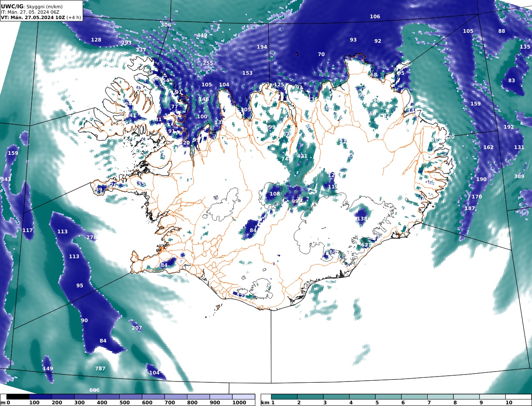This screenshot has height=406, width=532.
Task: Click the visibility value 153
Action: tap(247, 73)
